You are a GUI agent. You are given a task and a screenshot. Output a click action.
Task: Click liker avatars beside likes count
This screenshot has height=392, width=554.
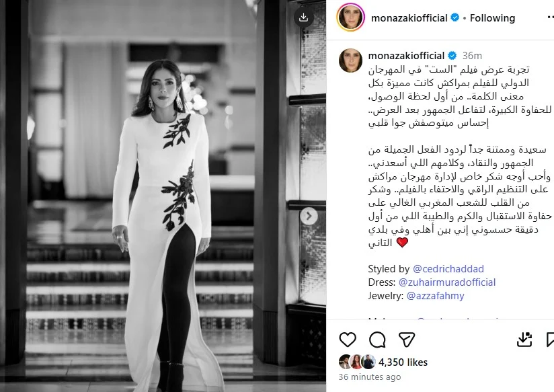point(357,362)
